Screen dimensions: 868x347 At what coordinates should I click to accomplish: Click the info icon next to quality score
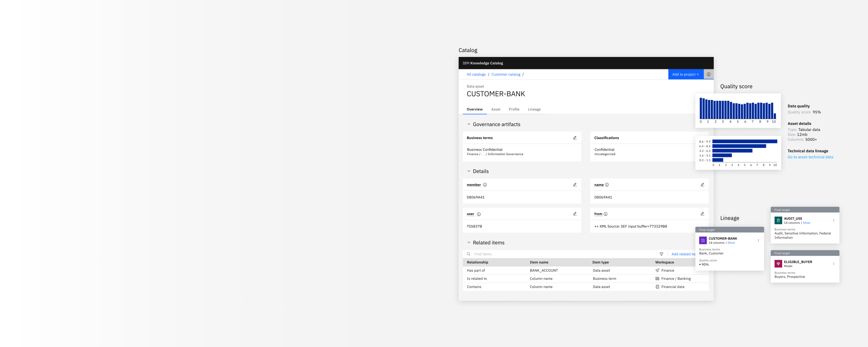click(x=709, y=74)
